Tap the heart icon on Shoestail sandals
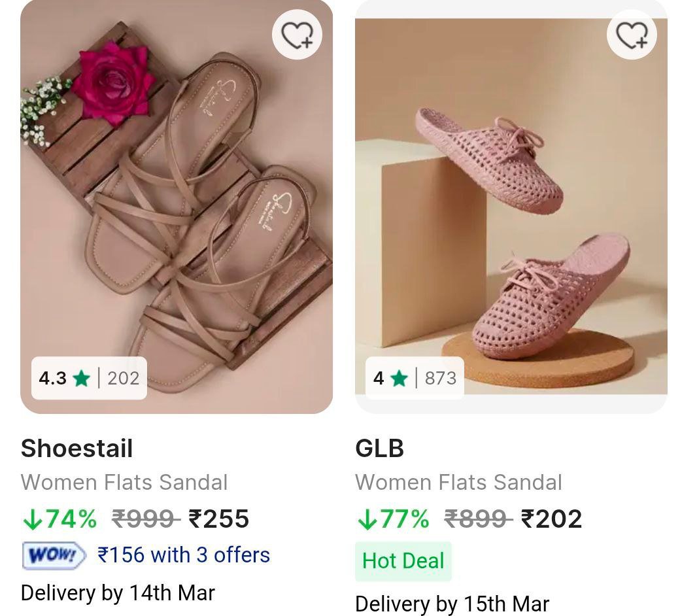The width and height of the screenshot is (697, 616). pyautogui.click(x=297, y=35)
